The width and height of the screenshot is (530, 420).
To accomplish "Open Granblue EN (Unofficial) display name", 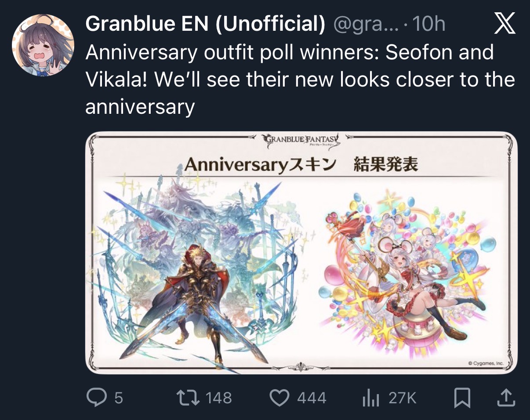I will (x=205, y=24).
